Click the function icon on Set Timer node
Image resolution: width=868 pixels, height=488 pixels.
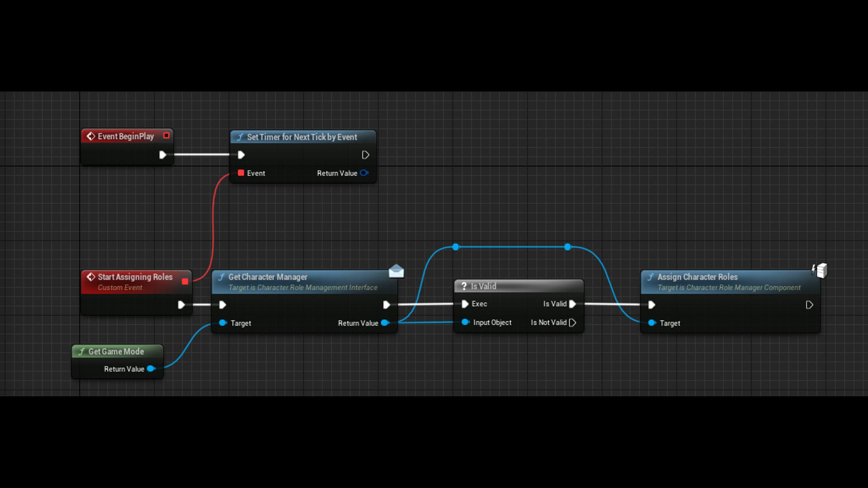tap(241, 137)
